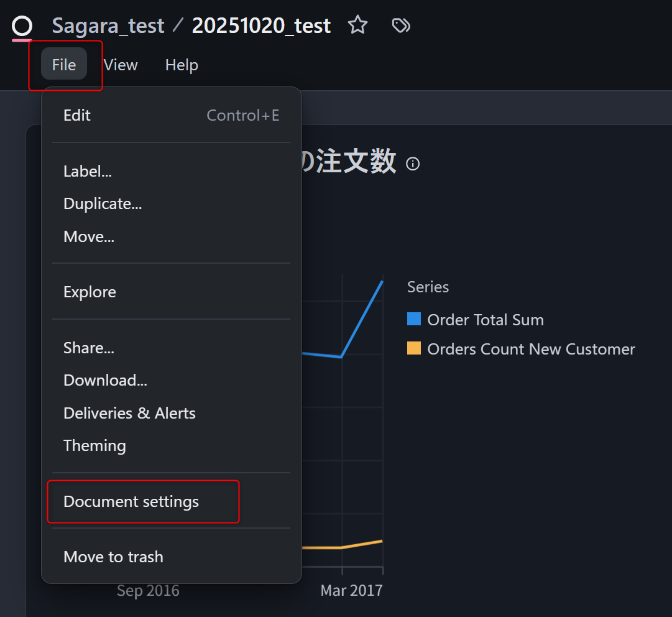Star the 20251020_test document
Screen dimensions: 672x617
click(x=357, y=26)
